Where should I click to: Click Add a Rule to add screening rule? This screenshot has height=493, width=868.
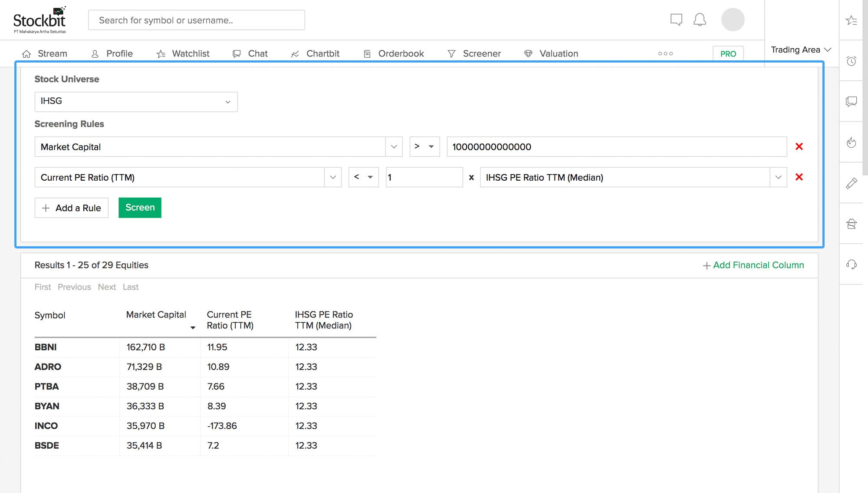click(x=72, y=207)
